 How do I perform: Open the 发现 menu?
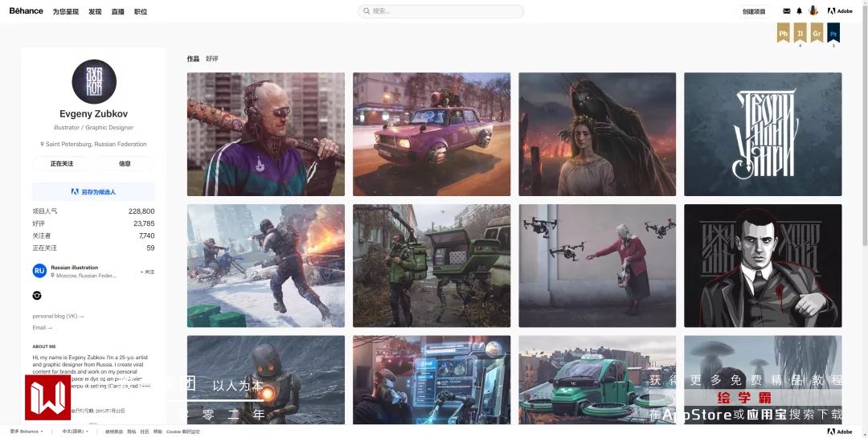pyautogui.click(x=95, y=11)
